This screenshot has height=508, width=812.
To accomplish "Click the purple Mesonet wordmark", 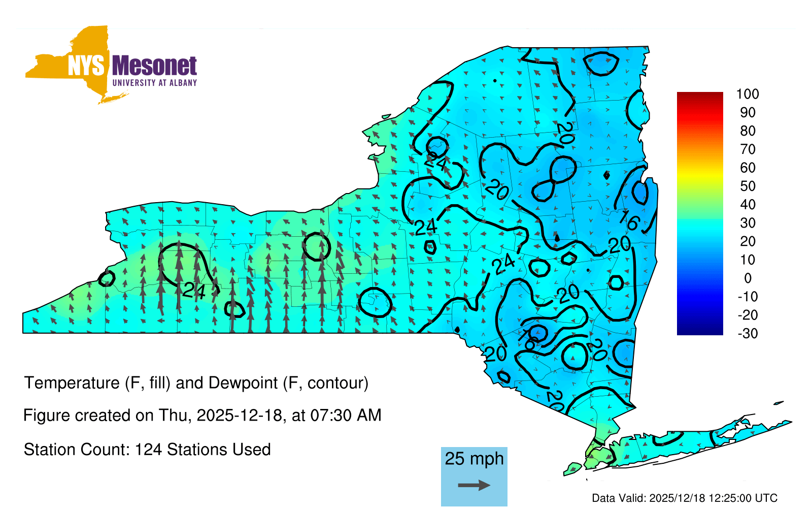I will 154,66.
